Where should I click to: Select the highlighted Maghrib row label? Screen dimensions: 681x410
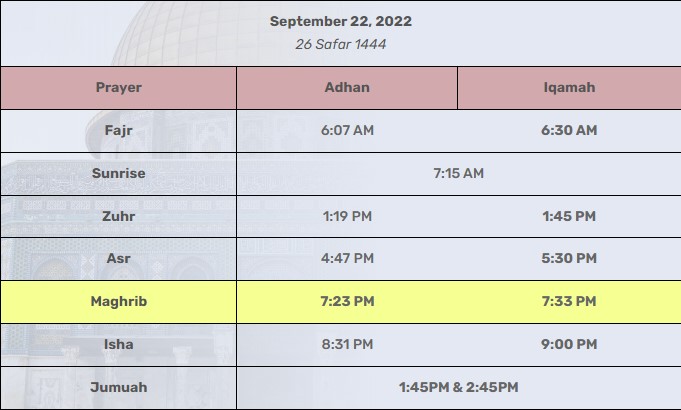click(119, 301)
